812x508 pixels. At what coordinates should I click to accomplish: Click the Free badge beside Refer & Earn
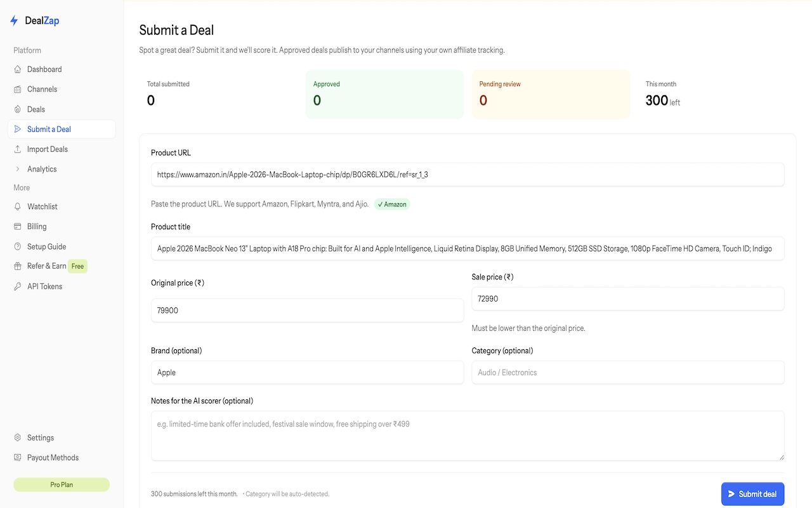click(x=77, y=266)
